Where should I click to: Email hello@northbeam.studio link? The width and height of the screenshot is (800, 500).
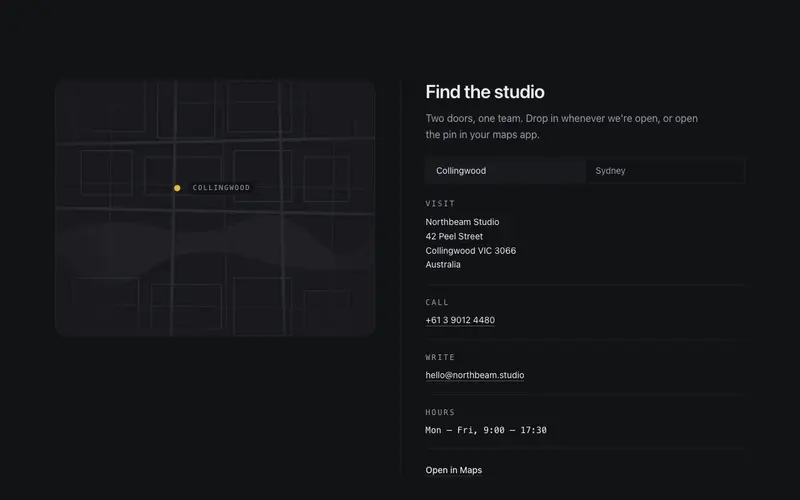point(474,375)
